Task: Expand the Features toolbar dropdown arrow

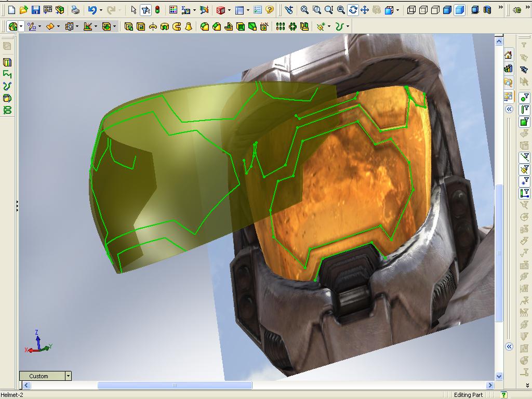Action: [x=21, y=26]
